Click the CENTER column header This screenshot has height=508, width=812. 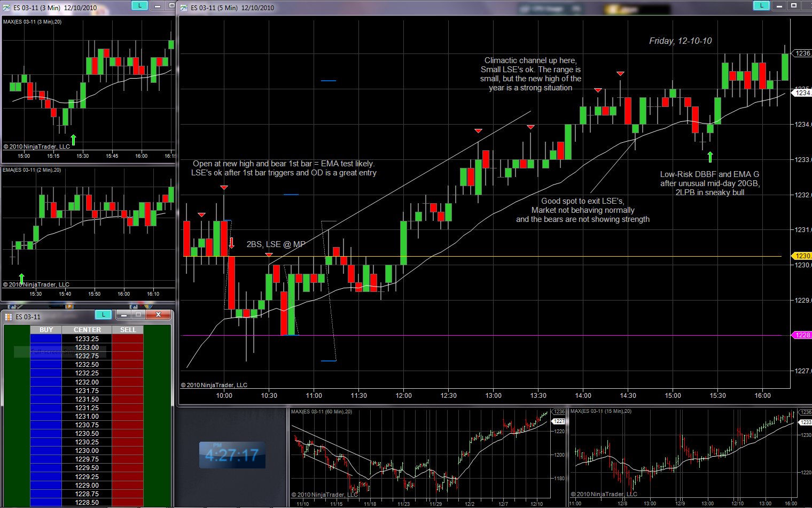[x=87, y=330]
